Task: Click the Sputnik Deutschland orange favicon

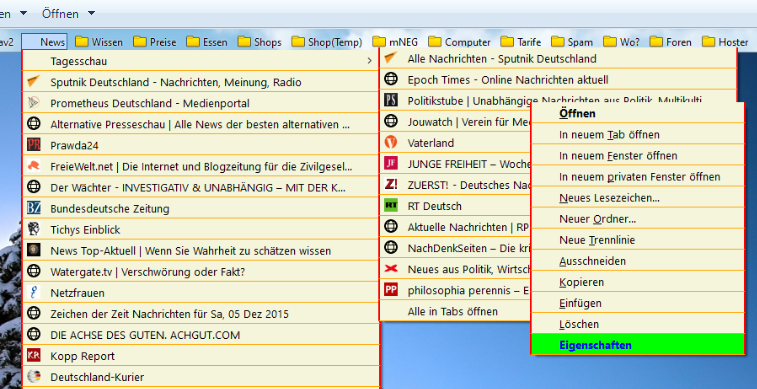Action: pyautogui.click(x=33, y=82)
